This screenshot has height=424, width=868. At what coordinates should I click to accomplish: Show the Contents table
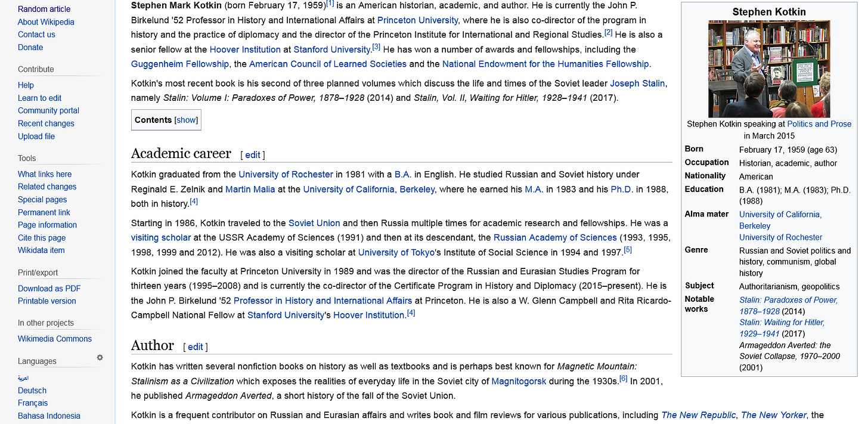[186, 120]
